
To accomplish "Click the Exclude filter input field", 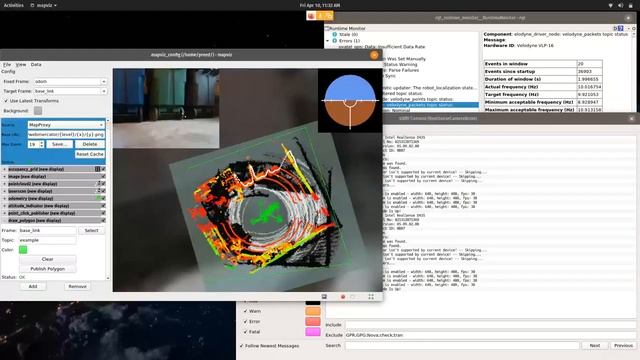I will pyautogui.click(x=491, y=335).
